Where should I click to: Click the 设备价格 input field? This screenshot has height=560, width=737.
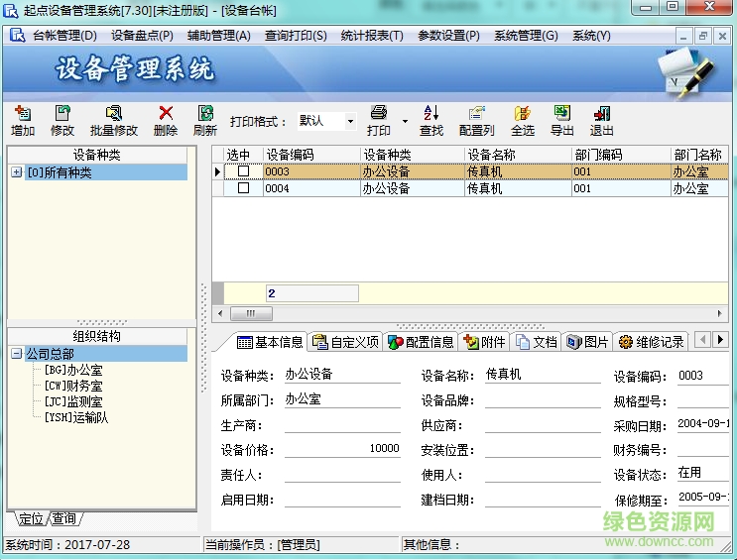pyautogui.click(x=342, y=449)
